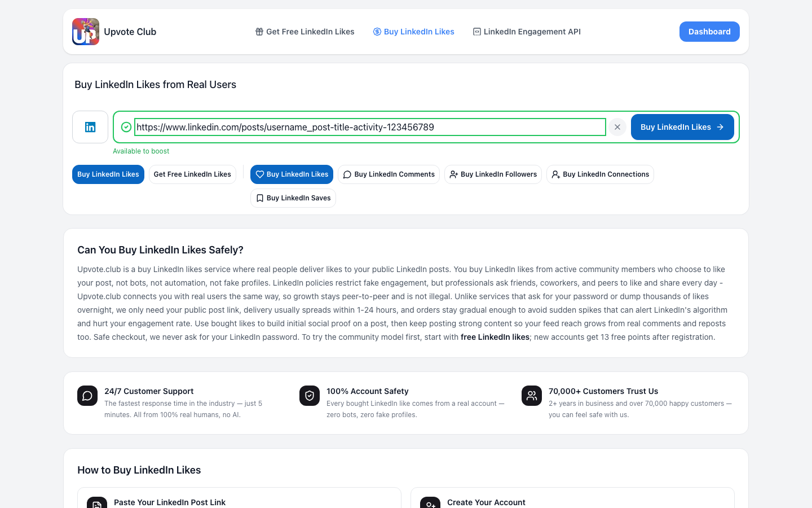Select the blue Buy LinkedIn Likes mode pill
The width and height of the screenshot is (812, 508).
108,174
